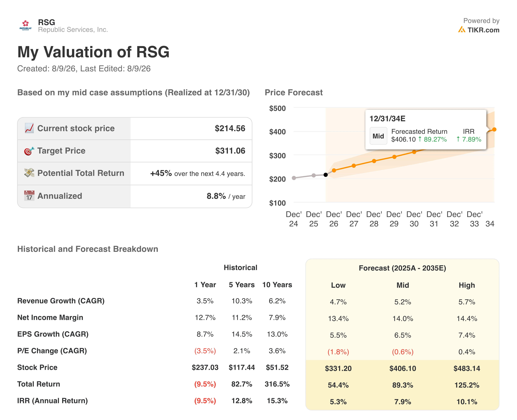
Task: Select the gray Dec '25 chart point
Action: pyautogui.click(x=314, y=175)
